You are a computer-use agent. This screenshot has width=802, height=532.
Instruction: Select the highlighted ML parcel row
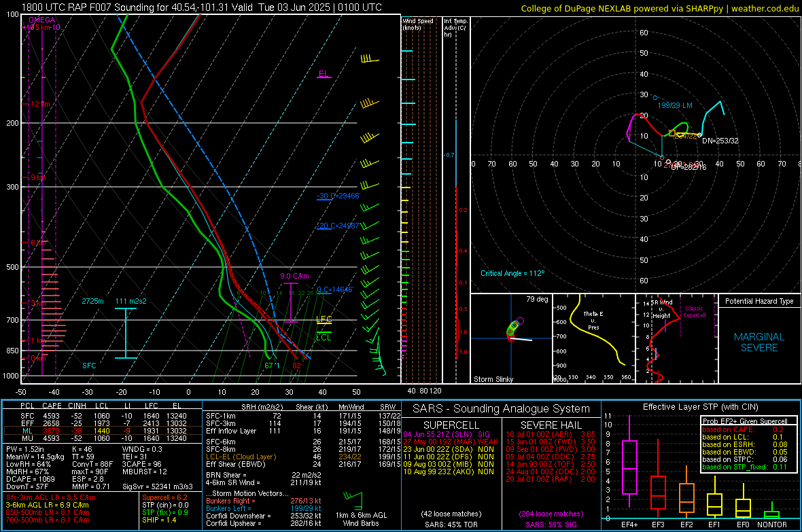(103, 431)
